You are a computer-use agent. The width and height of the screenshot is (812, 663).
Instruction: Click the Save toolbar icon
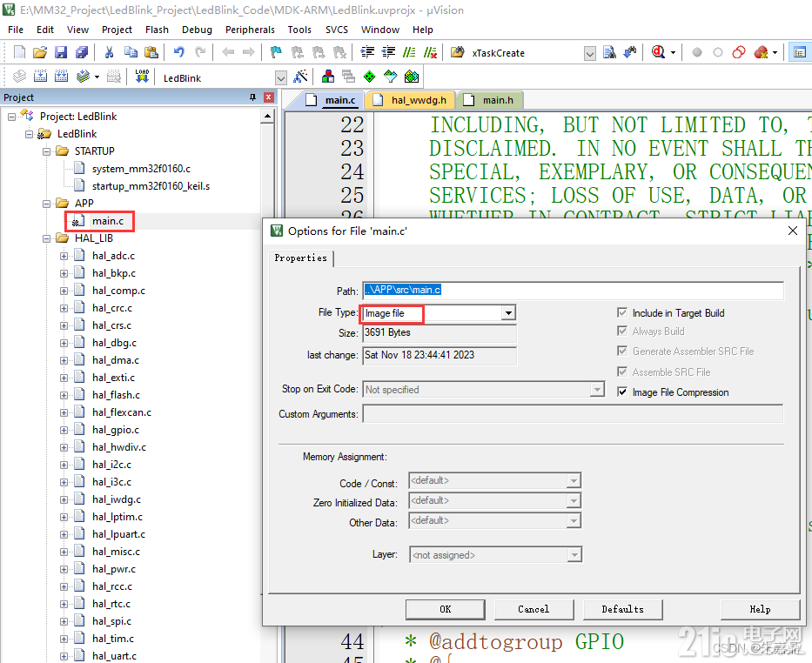61,52
